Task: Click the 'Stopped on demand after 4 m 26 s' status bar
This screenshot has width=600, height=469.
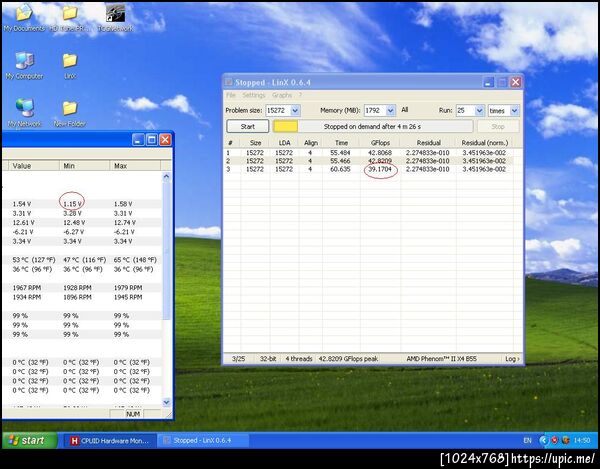Action: pyautogui.click(x=372, y=126)
